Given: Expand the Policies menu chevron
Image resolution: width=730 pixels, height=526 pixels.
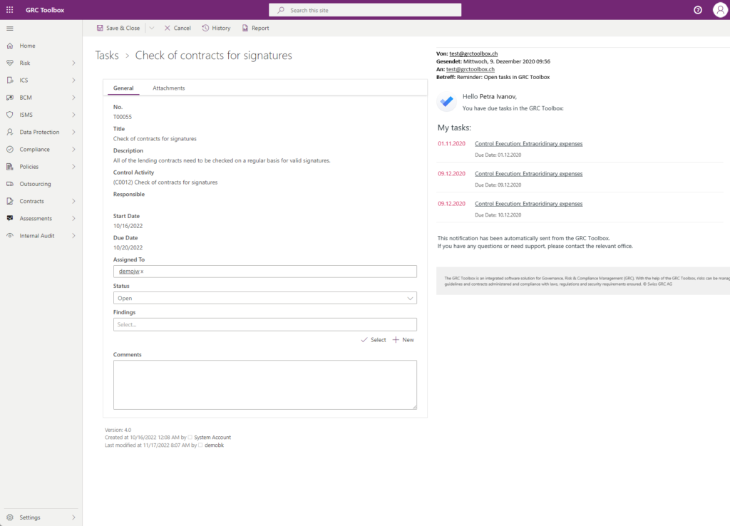Looking at the screenshot, I should (74, 166).
